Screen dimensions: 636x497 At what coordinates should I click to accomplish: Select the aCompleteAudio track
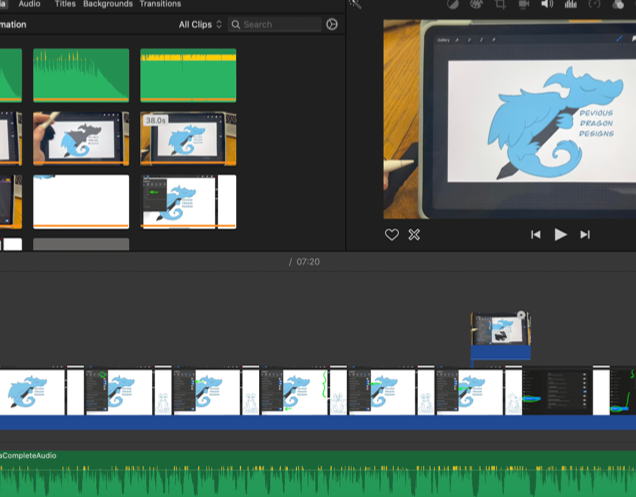tap(318, 473)
